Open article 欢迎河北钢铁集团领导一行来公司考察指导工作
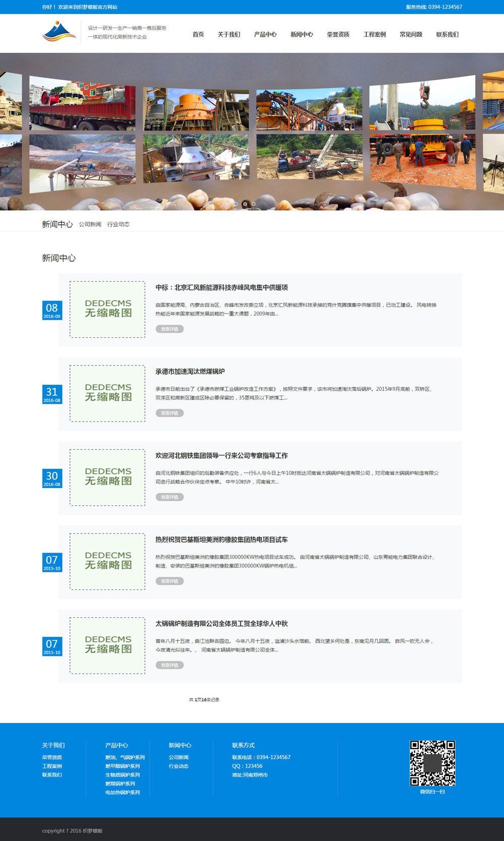Viewport: 504px width, 841px height. click(x=222, y=456)
